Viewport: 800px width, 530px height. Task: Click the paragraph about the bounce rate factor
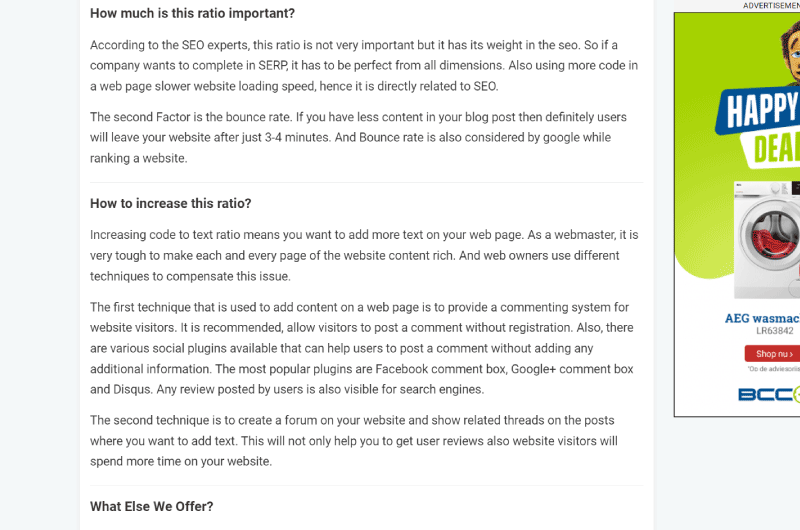click(358, 138)
